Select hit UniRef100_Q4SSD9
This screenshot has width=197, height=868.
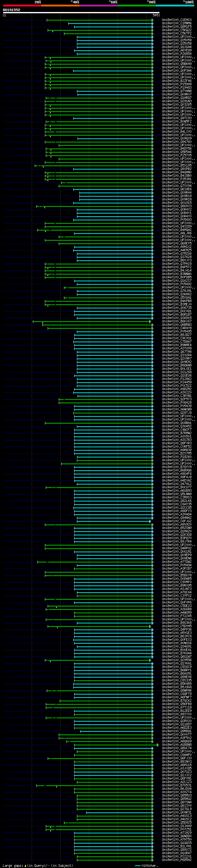(176, 226)
